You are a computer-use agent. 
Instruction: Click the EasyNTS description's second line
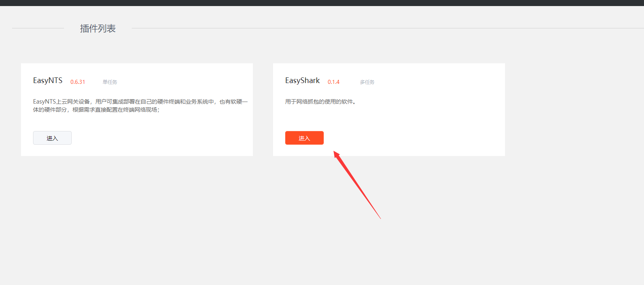(96, 110)
